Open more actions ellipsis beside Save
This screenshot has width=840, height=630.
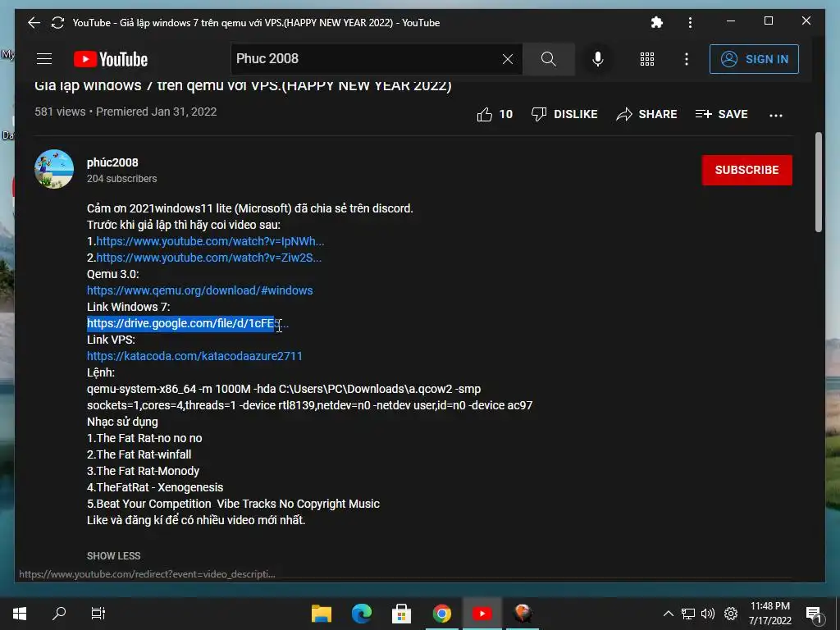776,115
